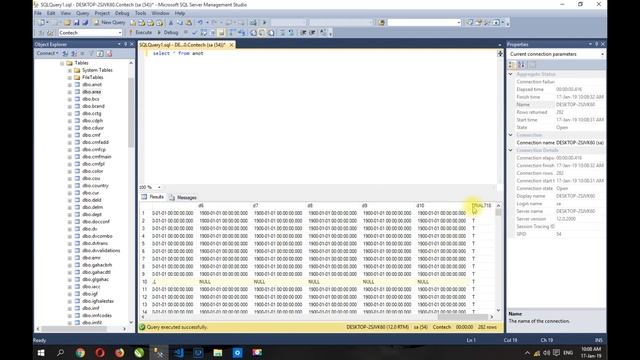
Task: Click the Cut scissors icon
Action: [171, 22]
